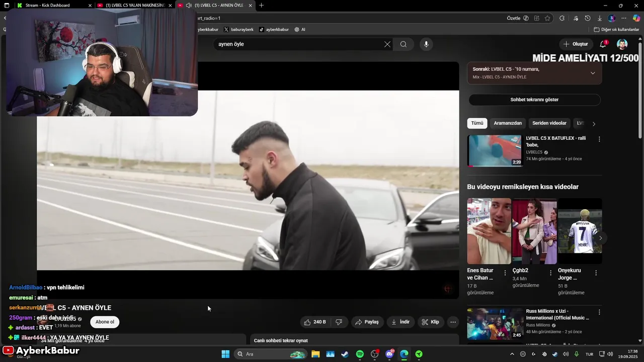Open options for the Çghb2 short
This screenshot has width=644, height=362.
point(550,273)
